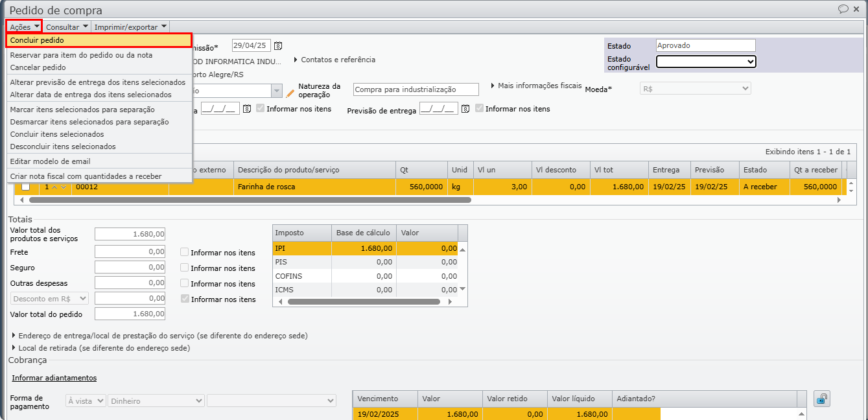This screenshot has width=868, height=420.
Task: Check the row checkbox for item 00012
Action: (26, 187)
